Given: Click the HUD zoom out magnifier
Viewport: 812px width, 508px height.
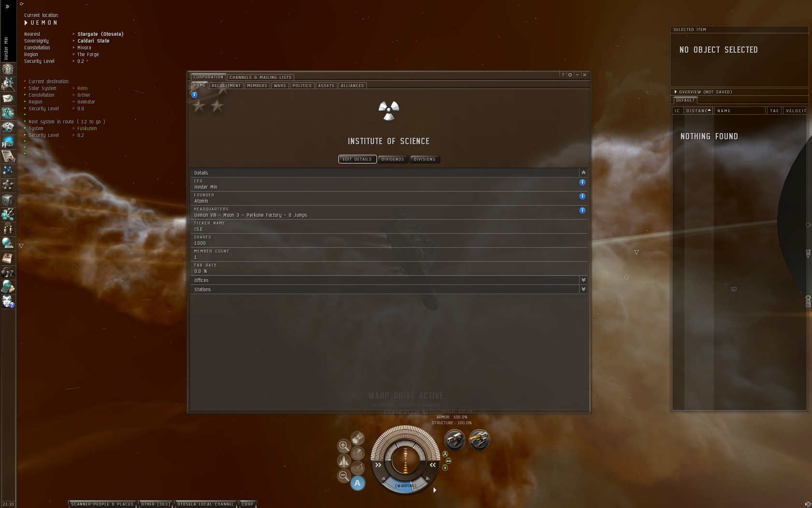Looking at the screenshot, I should click(x=344, y=476).
